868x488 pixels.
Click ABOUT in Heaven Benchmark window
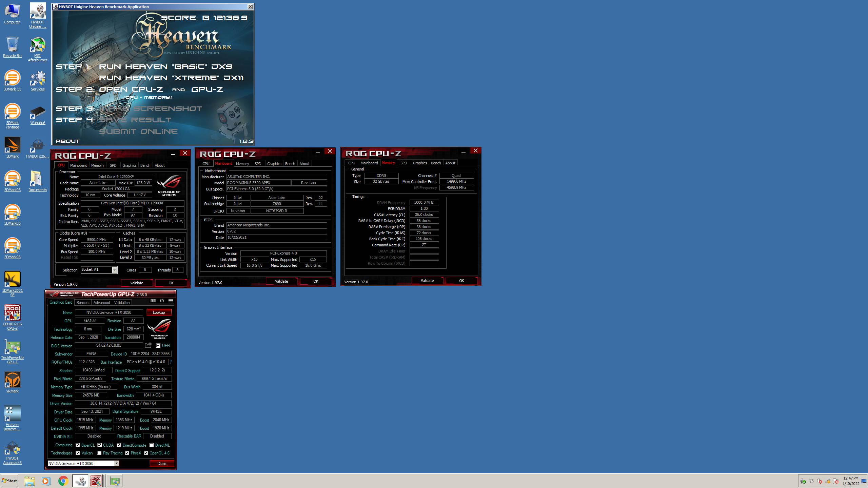[x=67, y=141]
